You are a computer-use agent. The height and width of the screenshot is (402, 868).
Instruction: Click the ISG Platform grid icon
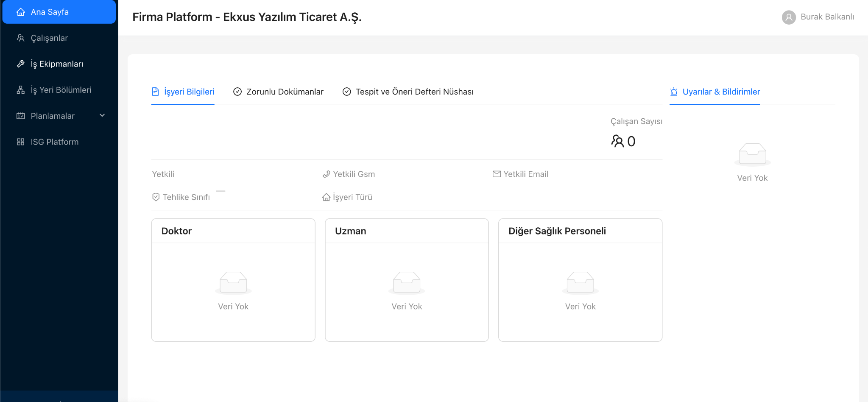pyautogui.click(x=21, y=141)
